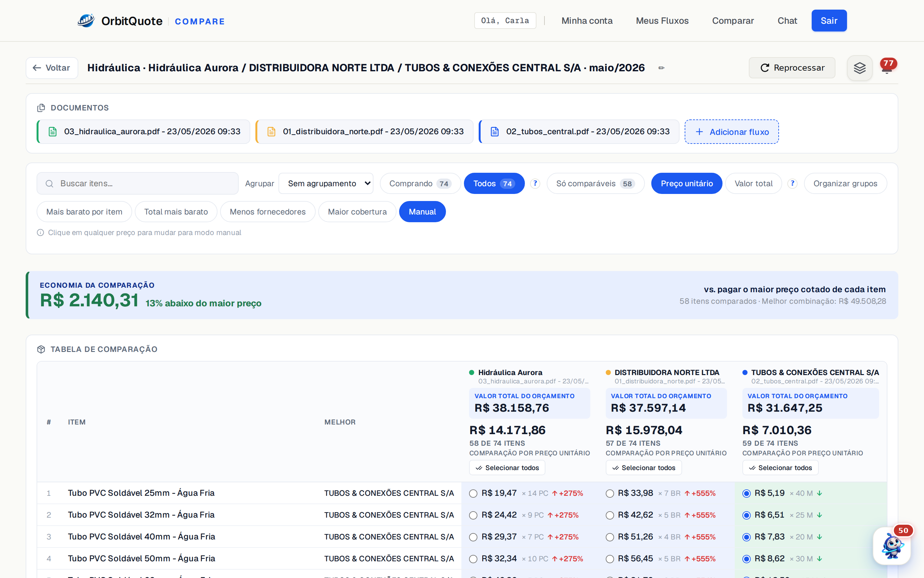Switch to Preço unitário view
Screen dimensions: 924x578
(687, 183)
